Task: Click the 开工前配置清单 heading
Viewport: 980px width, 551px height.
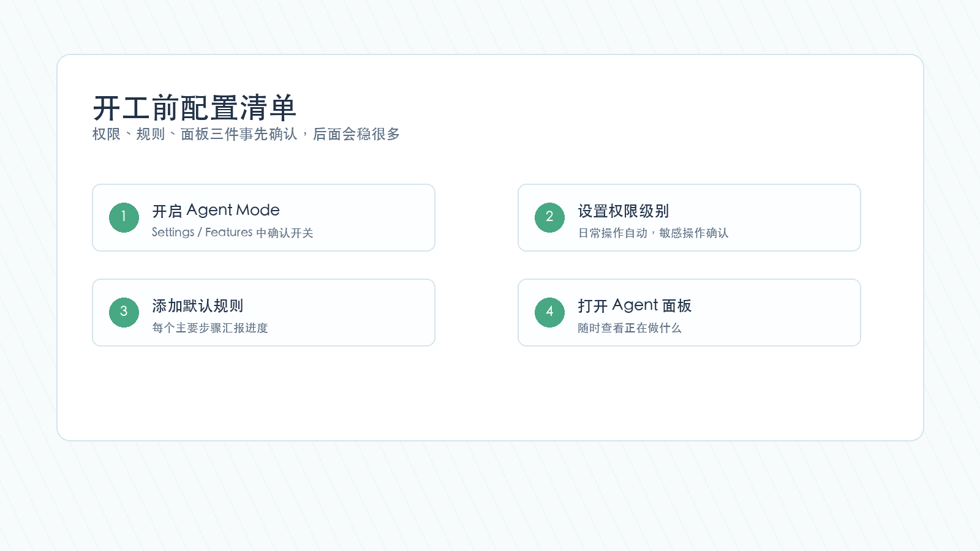Action: (x=195, y=108)
